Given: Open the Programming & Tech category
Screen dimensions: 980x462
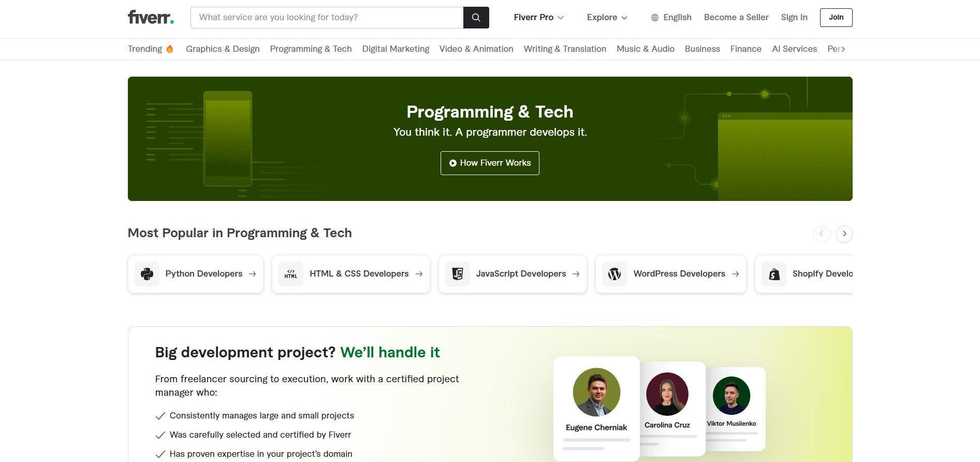Looking at the screenshot, I should [311, 49].
